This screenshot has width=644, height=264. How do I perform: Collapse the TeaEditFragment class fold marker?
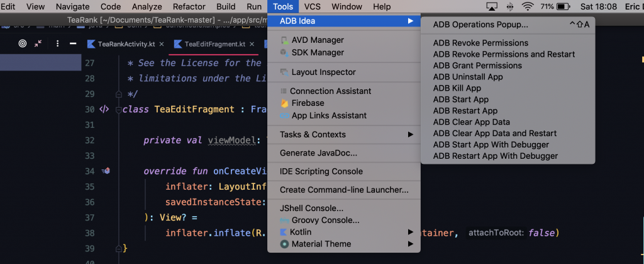coord(118,110)
